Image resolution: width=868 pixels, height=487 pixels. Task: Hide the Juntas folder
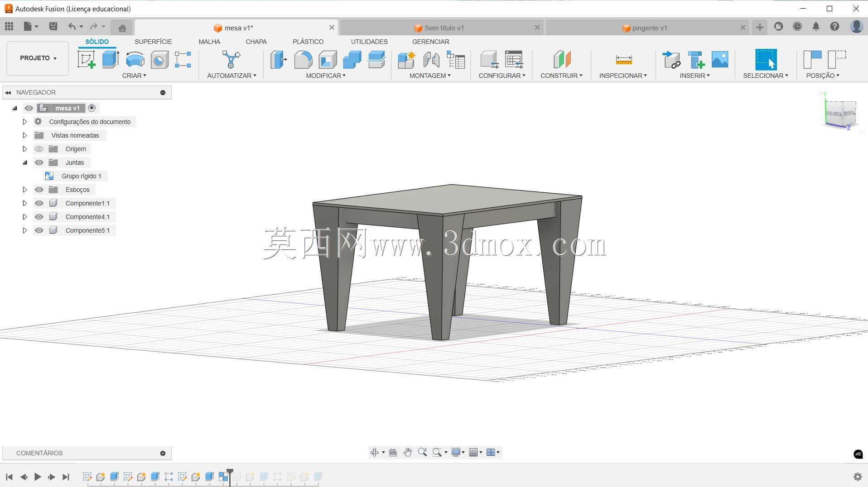pos(39,162)
